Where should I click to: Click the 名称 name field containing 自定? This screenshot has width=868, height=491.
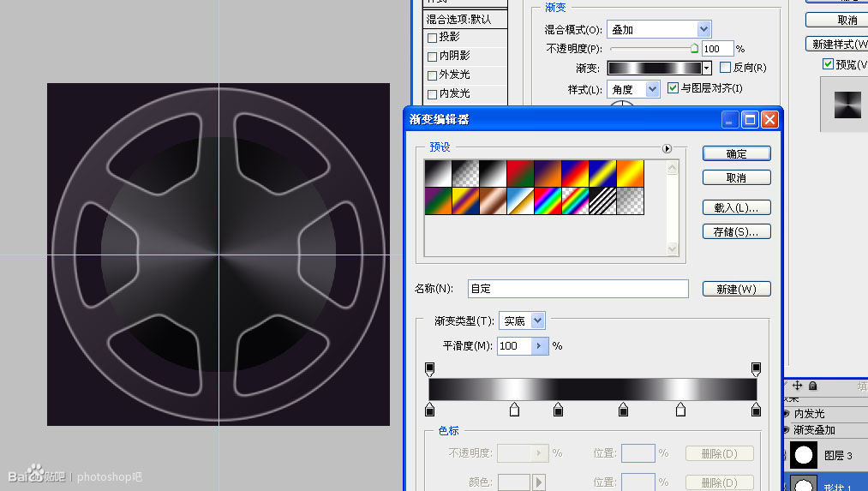[578, 289]
